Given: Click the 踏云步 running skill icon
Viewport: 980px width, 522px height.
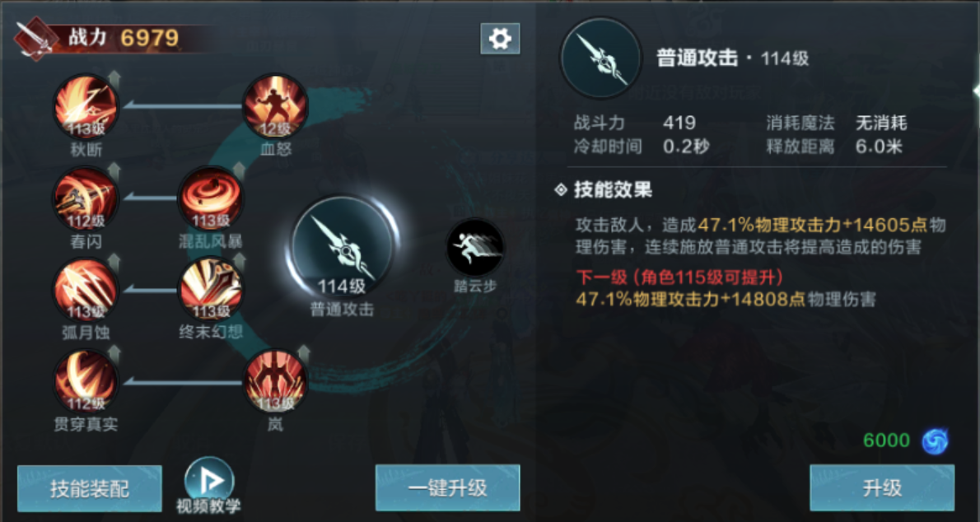Looking at the screenshot, I should [x=475, y=248].
